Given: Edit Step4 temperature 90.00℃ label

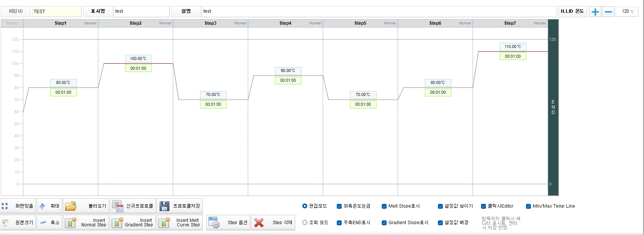Looking at the screenshot, I should 288,70.
